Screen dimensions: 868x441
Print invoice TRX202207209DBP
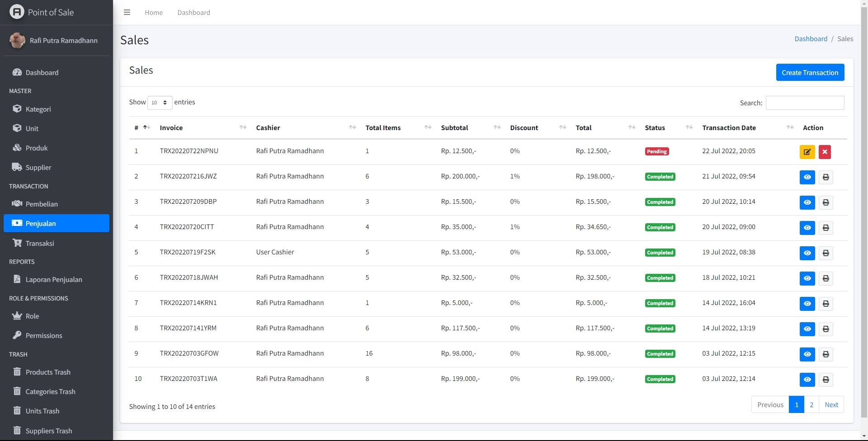pyautogui.click(x=826, y=202)
